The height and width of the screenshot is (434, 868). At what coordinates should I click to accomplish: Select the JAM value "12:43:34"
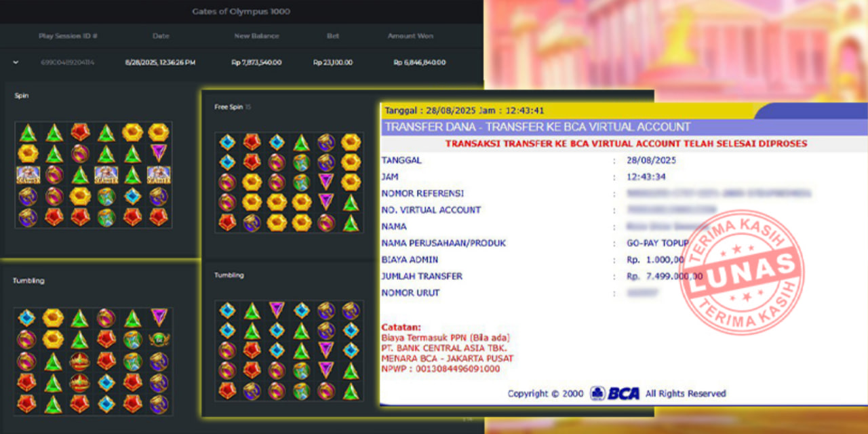click(646, 177)
